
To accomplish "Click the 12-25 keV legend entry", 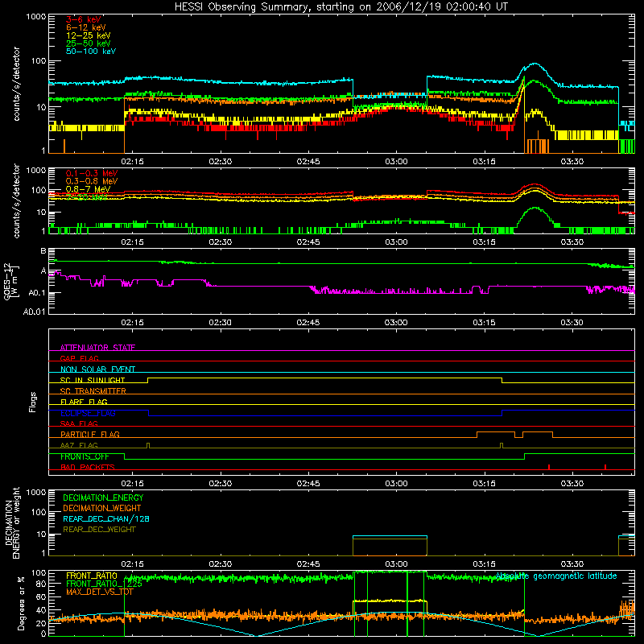I will click(89, 35).
